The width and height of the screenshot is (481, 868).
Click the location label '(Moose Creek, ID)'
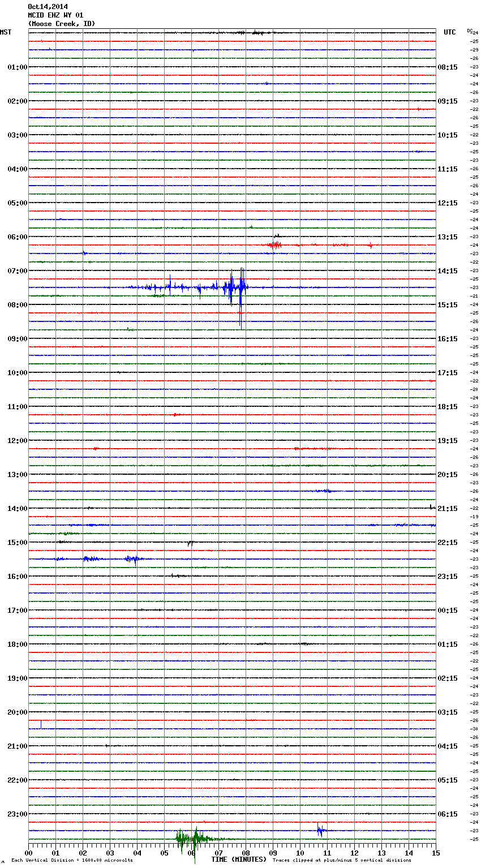click(61, 24)
